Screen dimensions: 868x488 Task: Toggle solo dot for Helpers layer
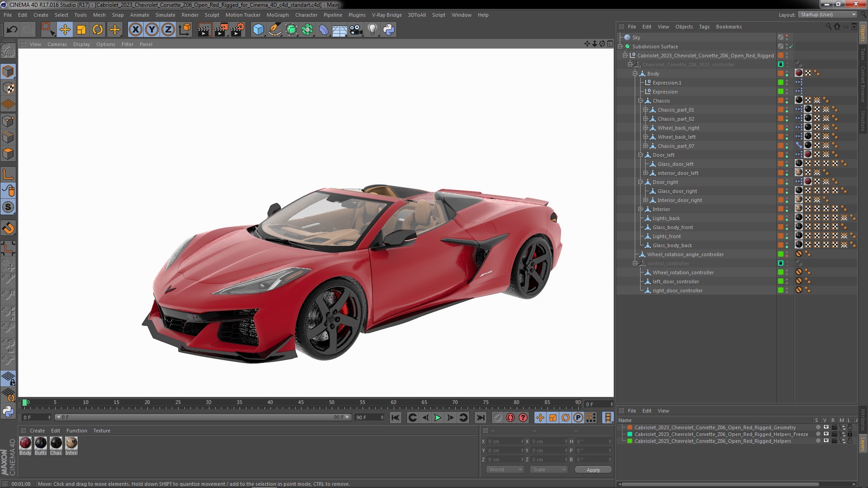point(818,441)
